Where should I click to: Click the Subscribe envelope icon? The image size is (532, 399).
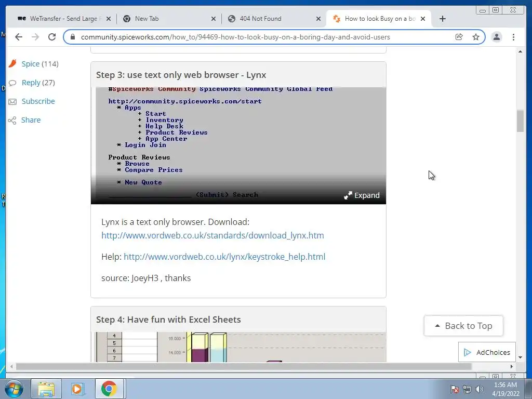click(12, 102)
